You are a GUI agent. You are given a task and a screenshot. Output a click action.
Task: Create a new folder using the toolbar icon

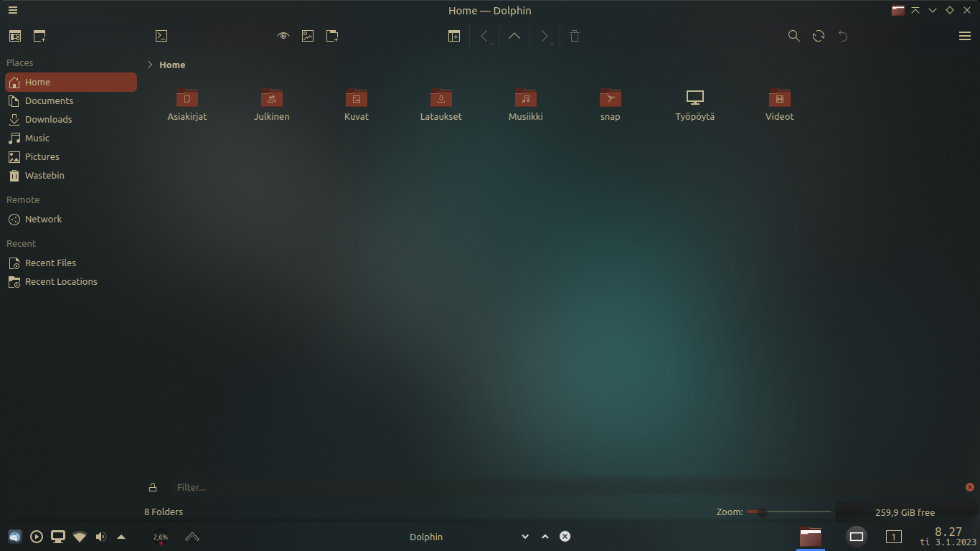click(x=332, y=36)
